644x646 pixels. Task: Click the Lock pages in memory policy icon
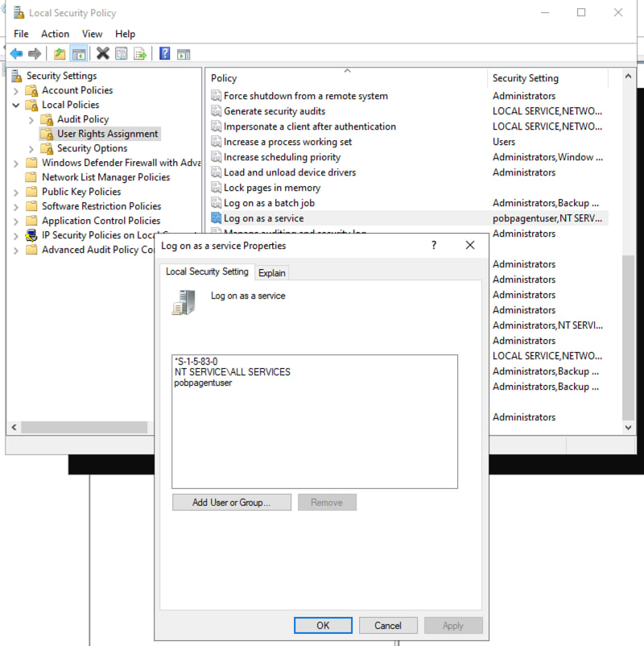[217, 188]
